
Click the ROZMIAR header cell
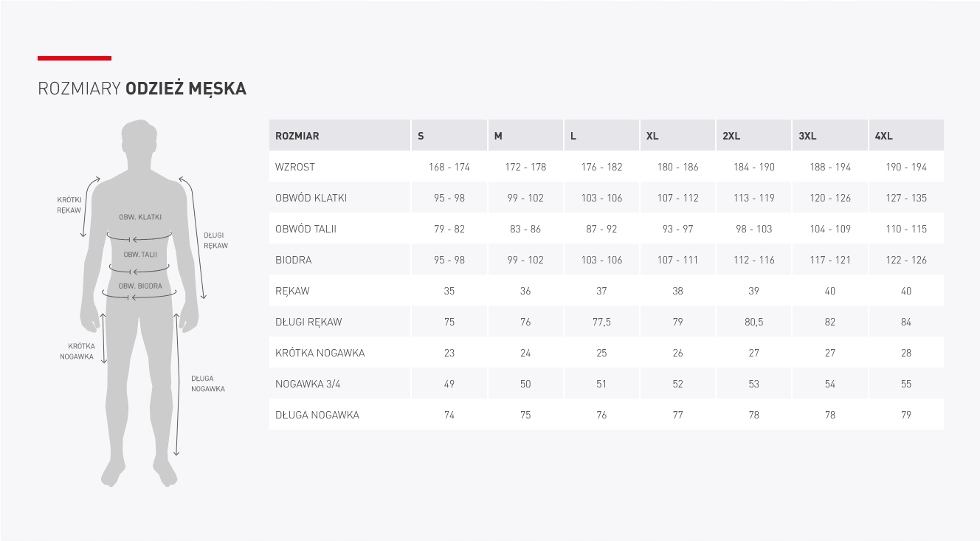pyautogui.click(x=297, y=136)
